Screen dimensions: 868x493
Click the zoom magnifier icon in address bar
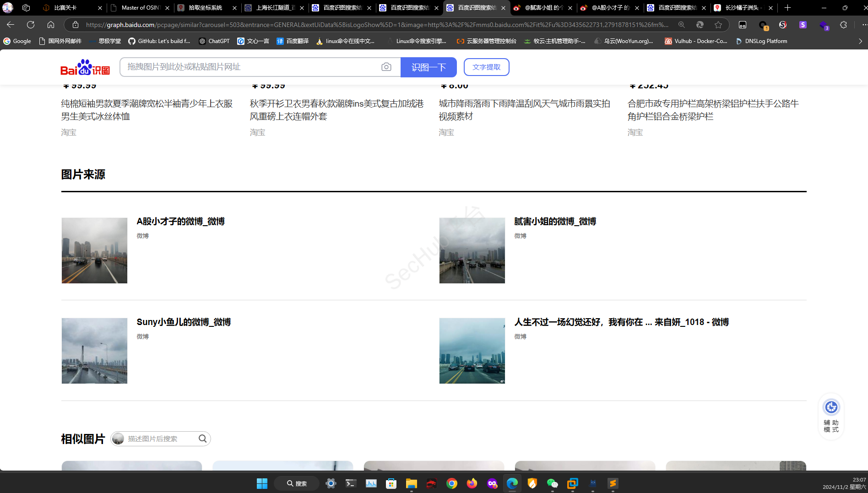pos(682,25)
